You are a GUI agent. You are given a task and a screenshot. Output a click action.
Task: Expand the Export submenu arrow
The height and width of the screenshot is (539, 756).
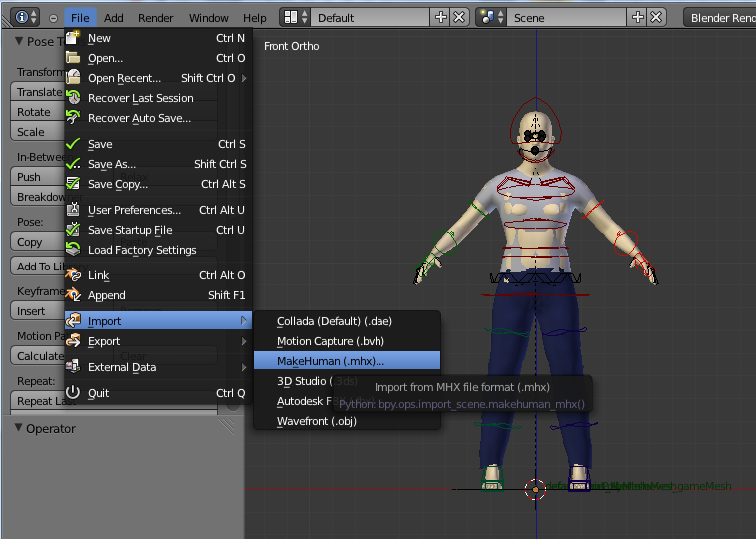point(244,341)
